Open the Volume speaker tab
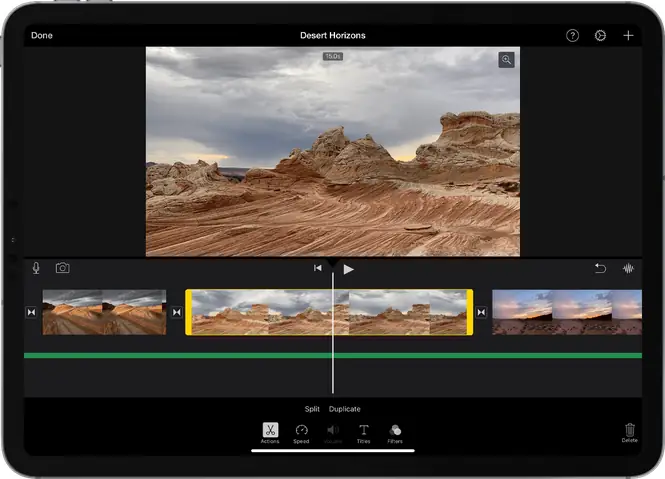Screen dimensions: 665x479 333,434
